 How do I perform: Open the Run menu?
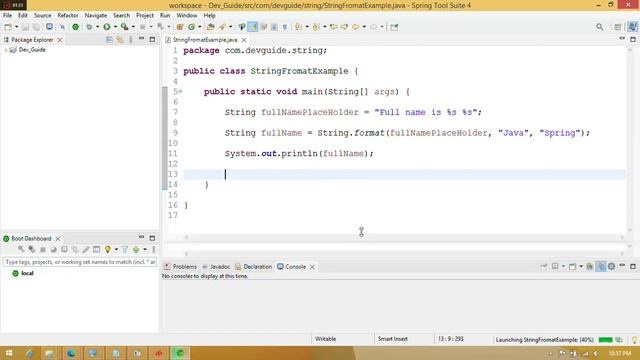165,16
